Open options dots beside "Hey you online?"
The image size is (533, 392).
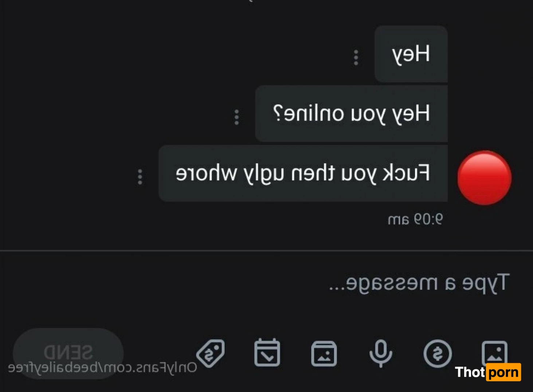pyautogui.click(x=237, y=117)
